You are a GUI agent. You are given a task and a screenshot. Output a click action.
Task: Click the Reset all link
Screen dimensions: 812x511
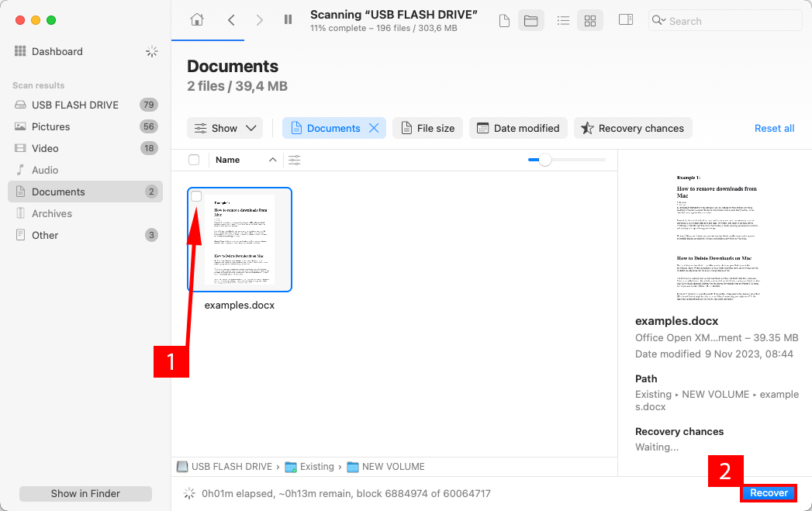pos(774,128)
